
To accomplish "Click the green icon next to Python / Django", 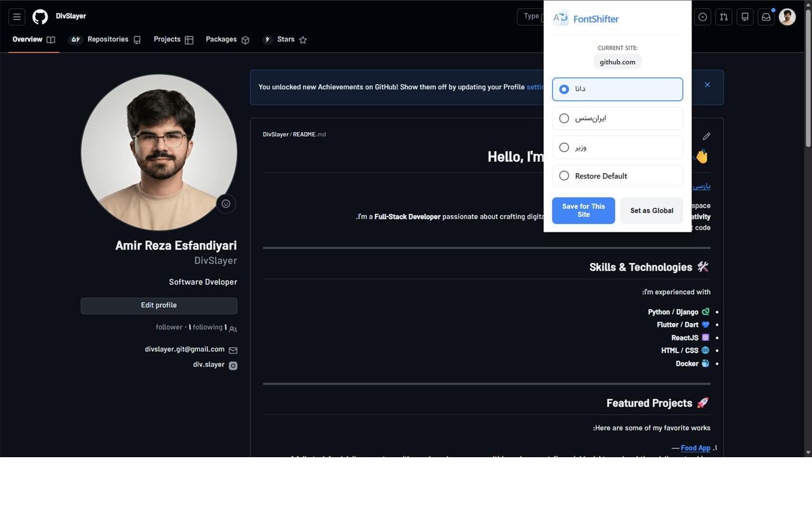I will tap(705, 312).
